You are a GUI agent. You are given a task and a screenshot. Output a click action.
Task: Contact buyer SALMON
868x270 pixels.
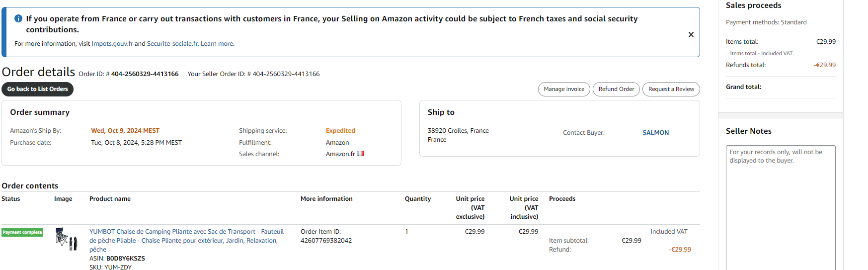pos(655,133)
